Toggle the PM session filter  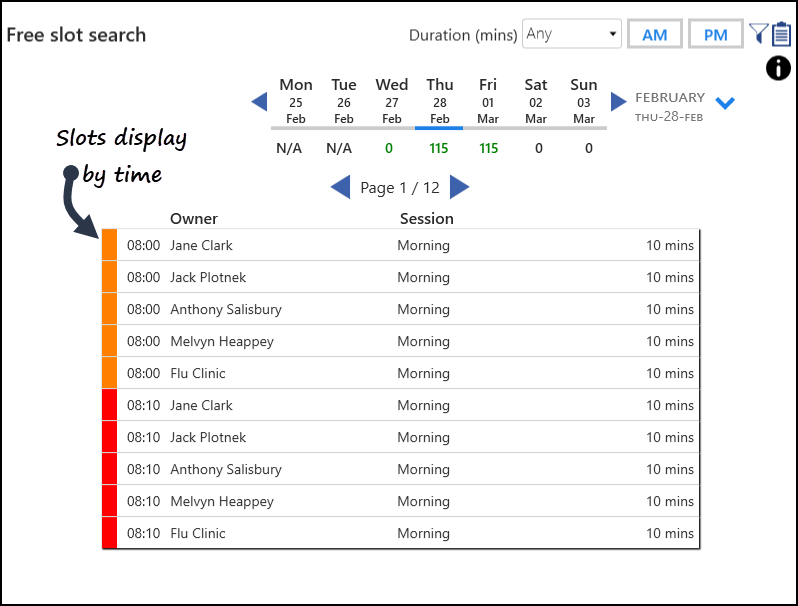[x=716, y=34]
